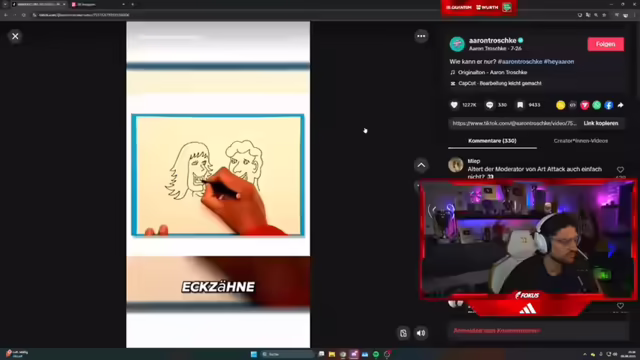This screenshot has width=640, height=360.
Task: Click browser reload icon
Action: 24,15
